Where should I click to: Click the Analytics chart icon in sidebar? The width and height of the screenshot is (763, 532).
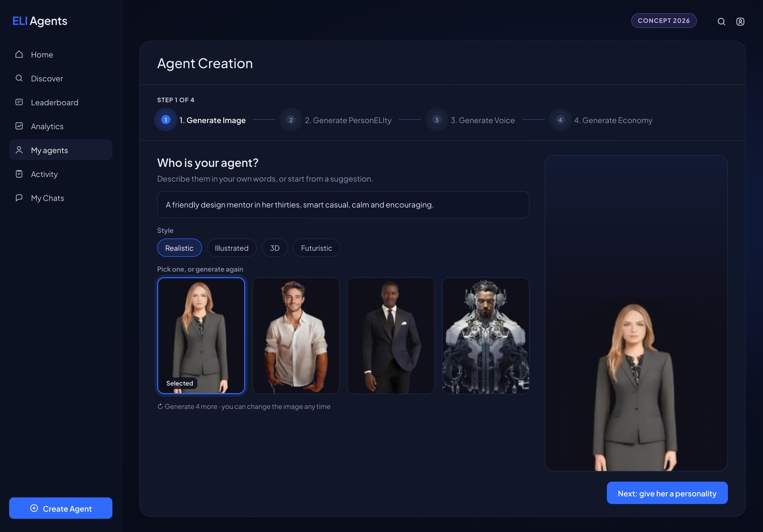click(19, 126)
